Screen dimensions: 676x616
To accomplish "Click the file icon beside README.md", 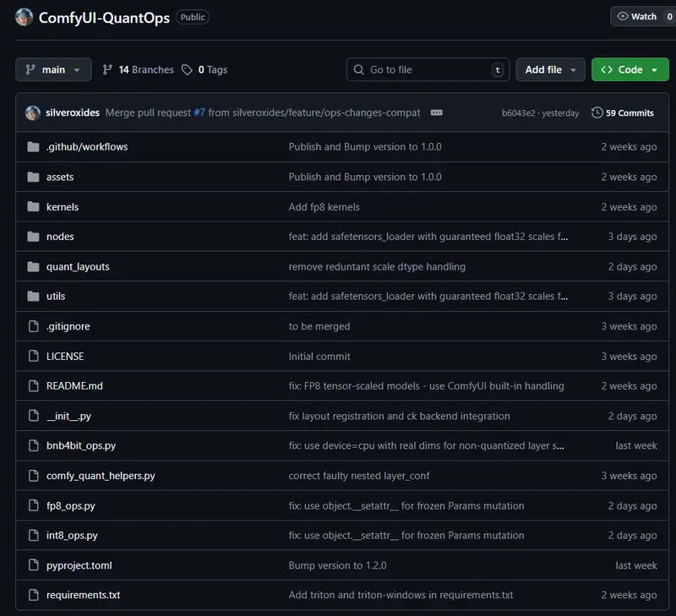I will pos(34,386).
